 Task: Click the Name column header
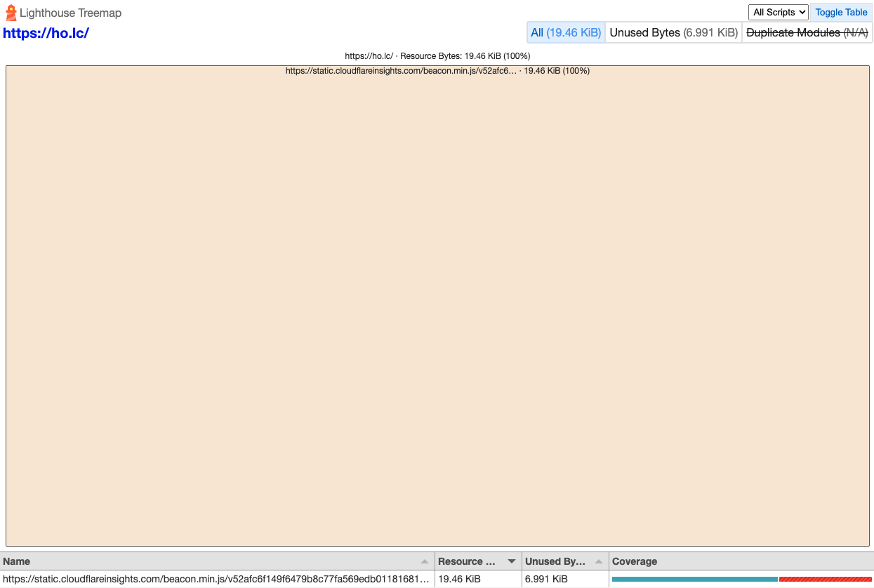tap(17, 561)
